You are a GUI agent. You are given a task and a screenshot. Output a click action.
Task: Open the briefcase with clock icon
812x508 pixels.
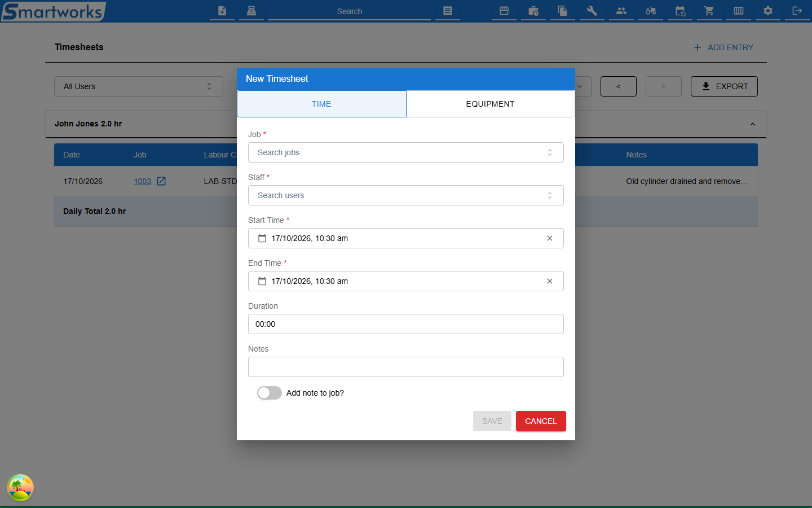point(533,11)
